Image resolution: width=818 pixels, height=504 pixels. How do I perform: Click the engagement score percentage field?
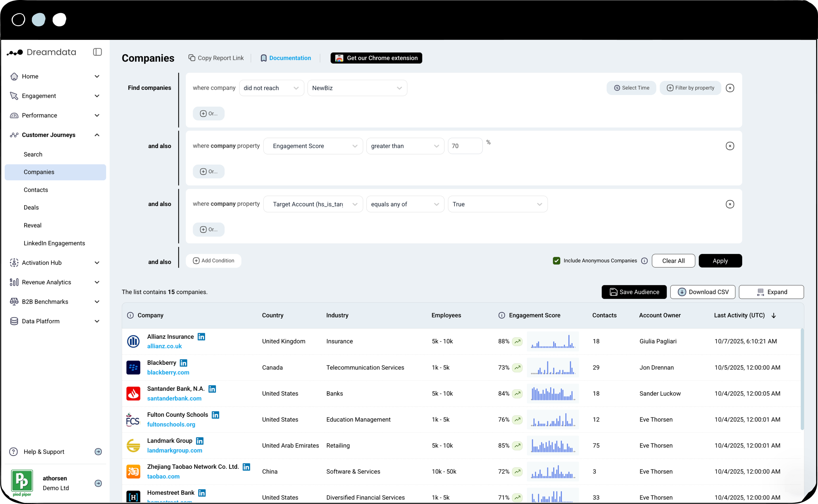tap(465, 146)
